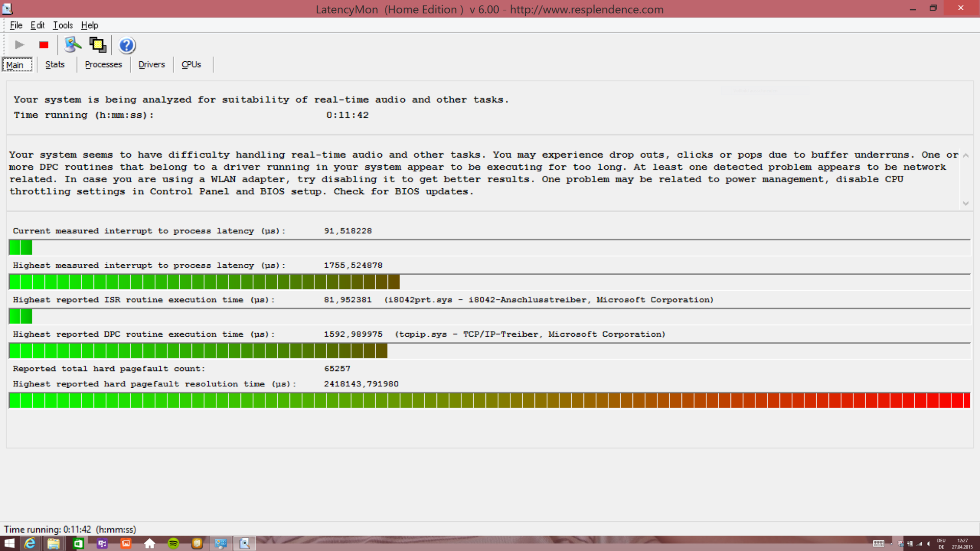Open the File Explorer taskbar icon
980x551 pixels.
(x=54, y=543)
